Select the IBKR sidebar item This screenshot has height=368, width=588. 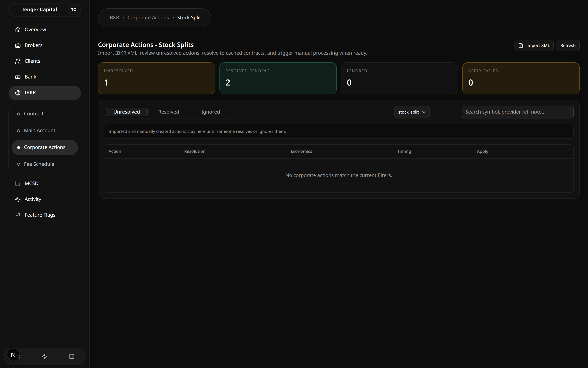(x=45, y=93)
